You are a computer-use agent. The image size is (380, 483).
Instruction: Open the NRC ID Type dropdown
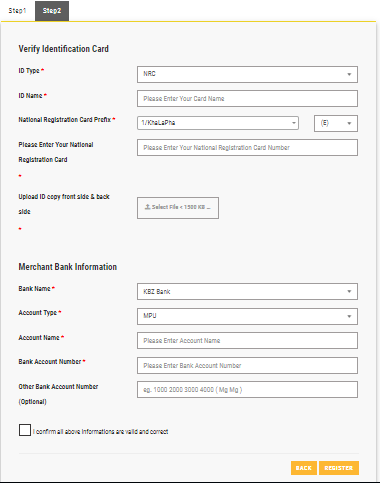(x=247, y=74)
